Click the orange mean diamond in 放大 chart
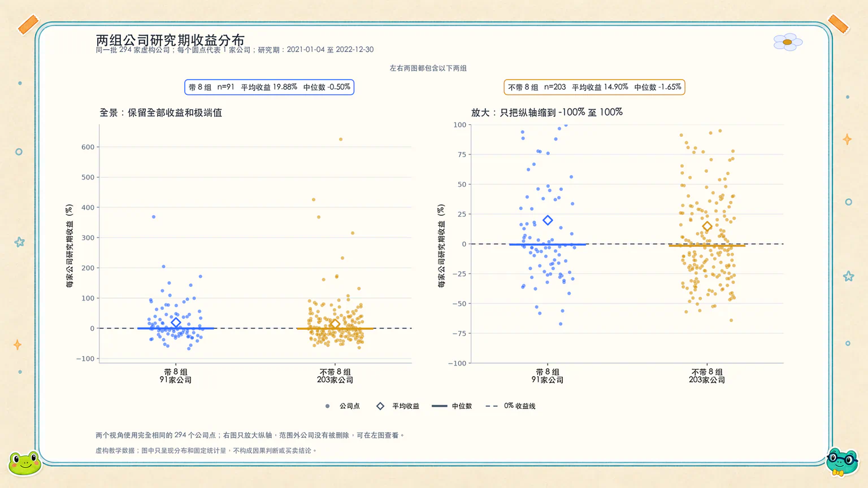868x488 pixels. click(707, 226)
